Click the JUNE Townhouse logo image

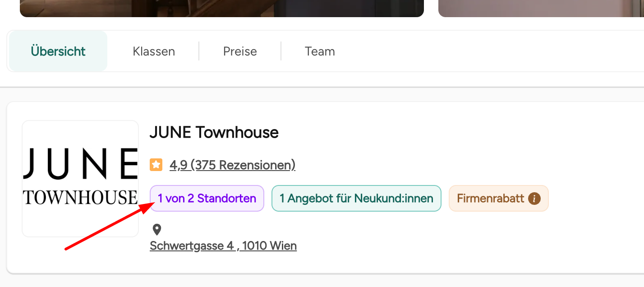(80, 179)
